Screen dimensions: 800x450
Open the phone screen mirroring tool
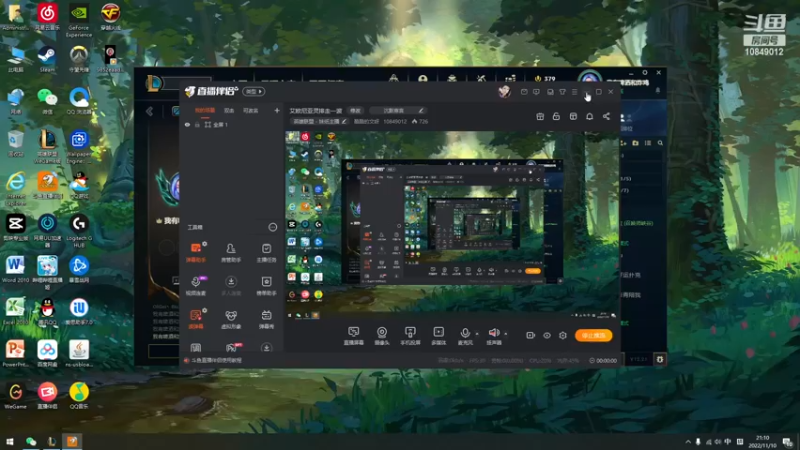[410, 336]
